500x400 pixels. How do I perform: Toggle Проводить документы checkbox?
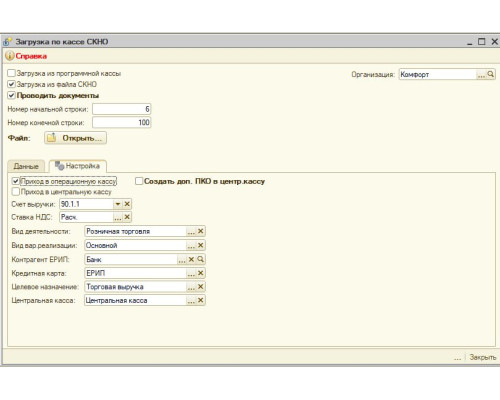(11, 95)
